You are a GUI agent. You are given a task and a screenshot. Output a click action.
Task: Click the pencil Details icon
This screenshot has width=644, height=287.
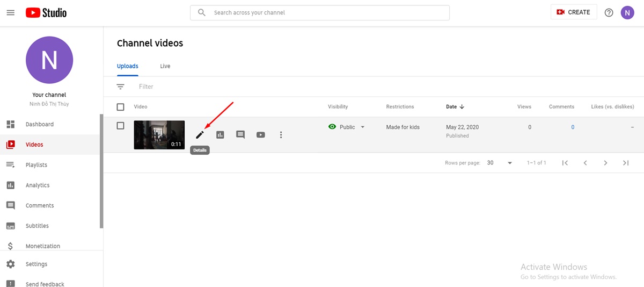pyautogui.click(x=200, y=135)
